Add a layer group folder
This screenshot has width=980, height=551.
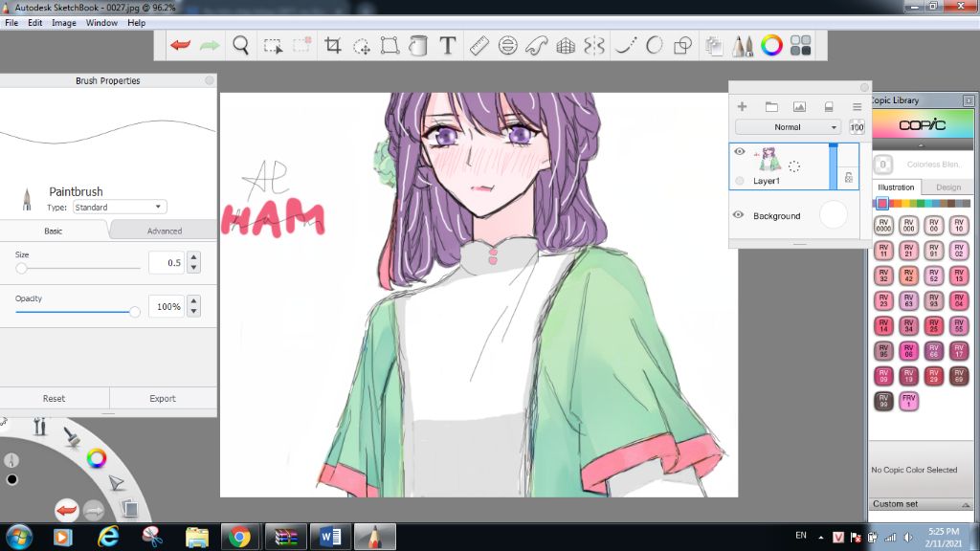click(x=771, y=107)
